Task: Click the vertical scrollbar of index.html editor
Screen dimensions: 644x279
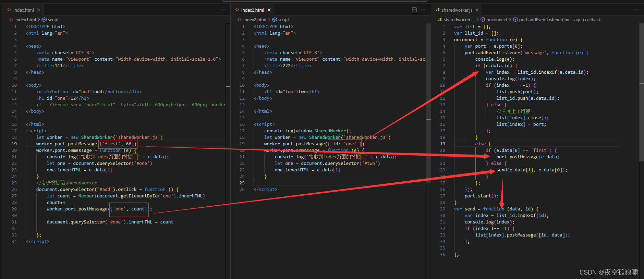Action: (228, 151)
